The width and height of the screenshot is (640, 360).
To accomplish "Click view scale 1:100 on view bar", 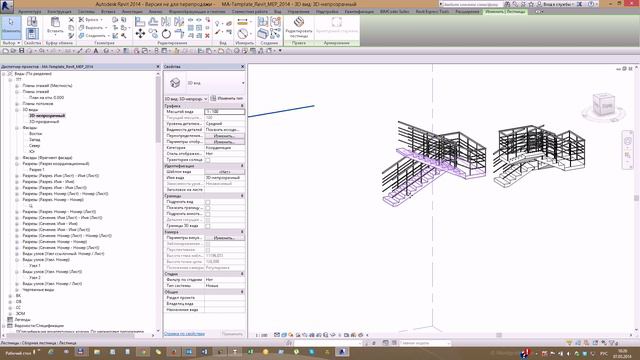I will coord(261,336).
